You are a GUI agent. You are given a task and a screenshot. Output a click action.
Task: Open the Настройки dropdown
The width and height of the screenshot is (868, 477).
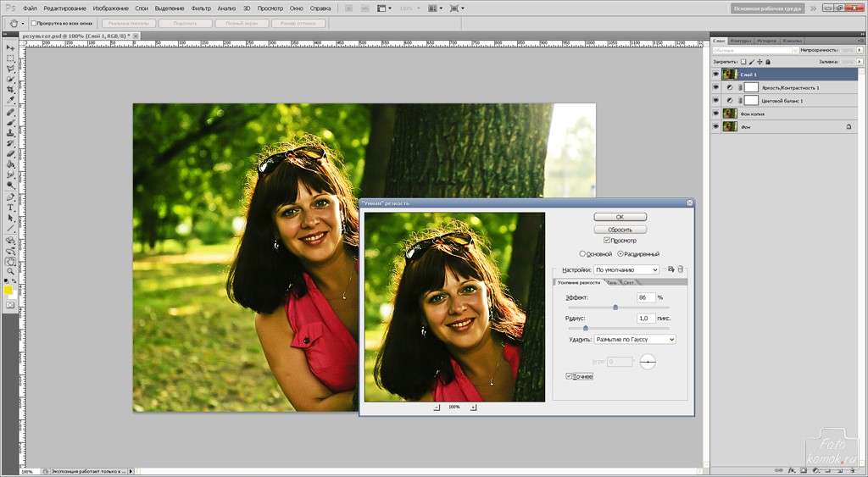626,269
